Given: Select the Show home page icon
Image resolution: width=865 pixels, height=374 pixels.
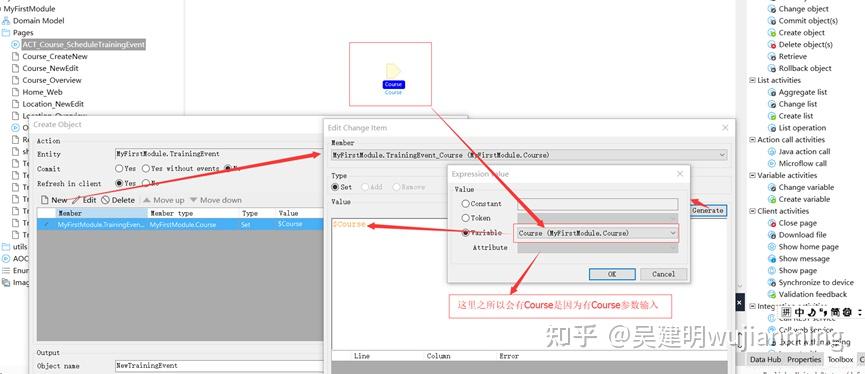Looking at the screenshot, I should tap(772, 247).
